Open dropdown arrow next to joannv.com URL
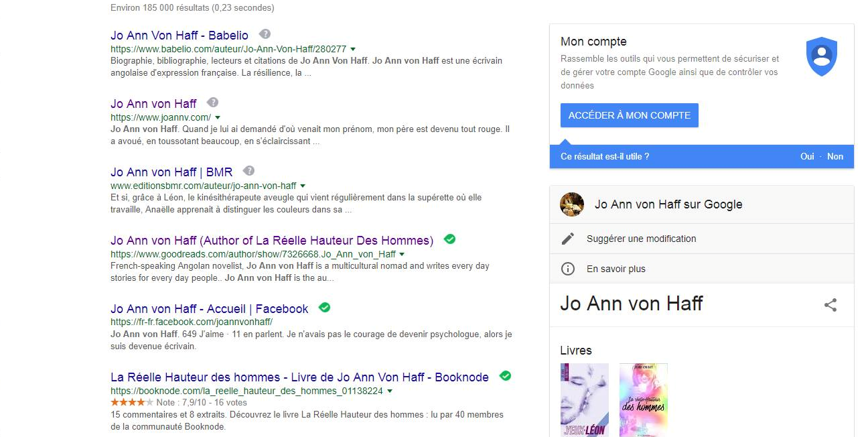Screen dimensions: 868x437 (218, 117)
